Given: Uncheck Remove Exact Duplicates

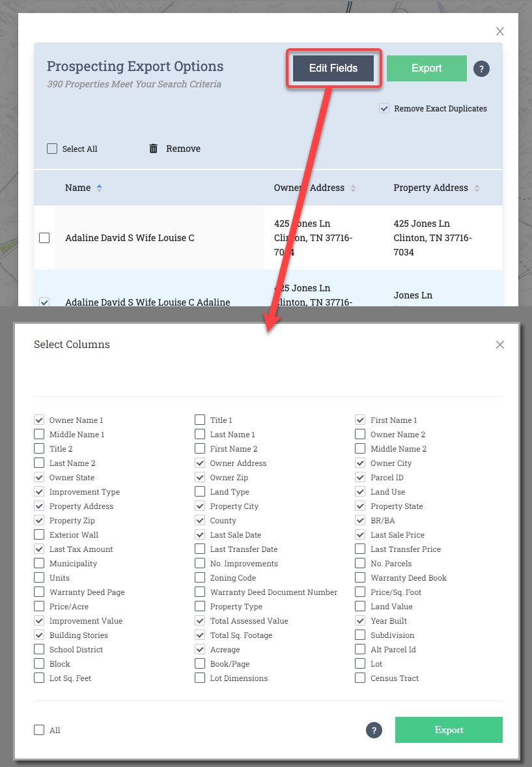Looking at the screenshot, I should 384,109.
